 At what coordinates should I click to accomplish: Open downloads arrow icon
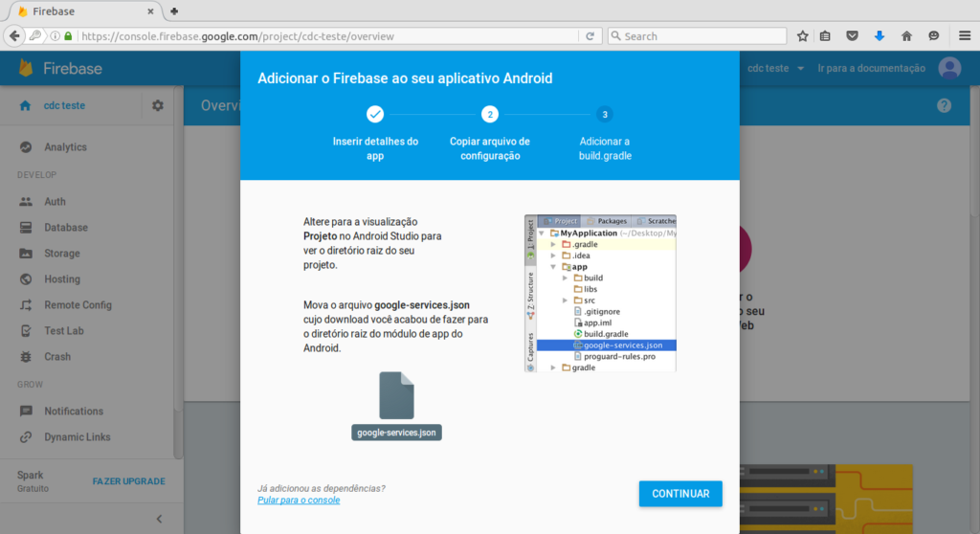click(x=880, y=36)
